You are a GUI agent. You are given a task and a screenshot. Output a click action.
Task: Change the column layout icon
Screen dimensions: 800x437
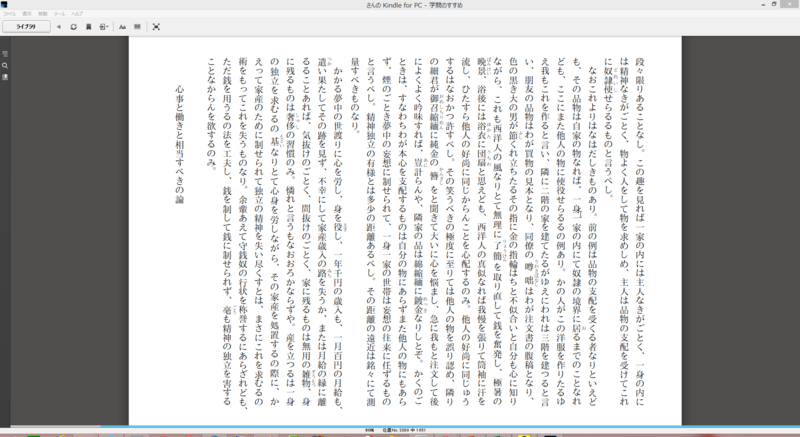[137, 27]
